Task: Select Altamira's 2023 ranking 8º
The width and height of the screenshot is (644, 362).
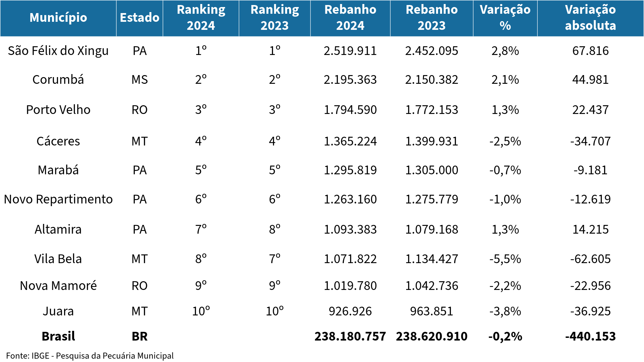Action: coord(275,230)
